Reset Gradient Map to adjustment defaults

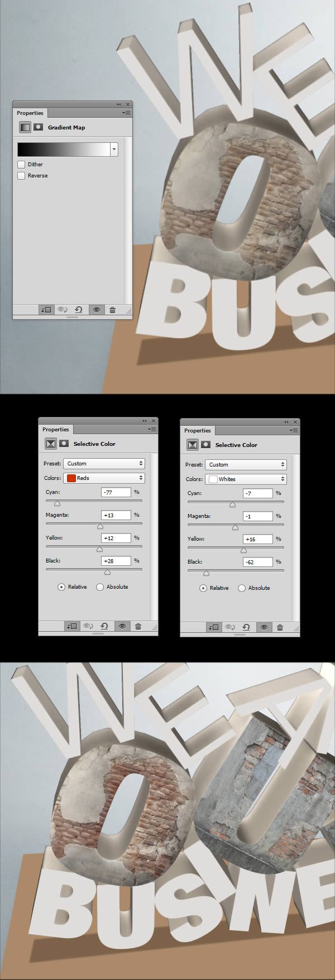tap(79, 310)
